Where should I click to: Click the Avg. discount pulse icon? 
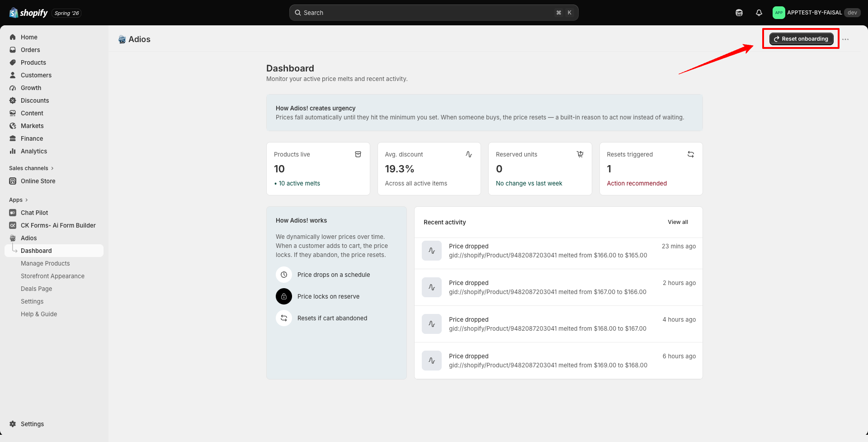pos(469,154)
